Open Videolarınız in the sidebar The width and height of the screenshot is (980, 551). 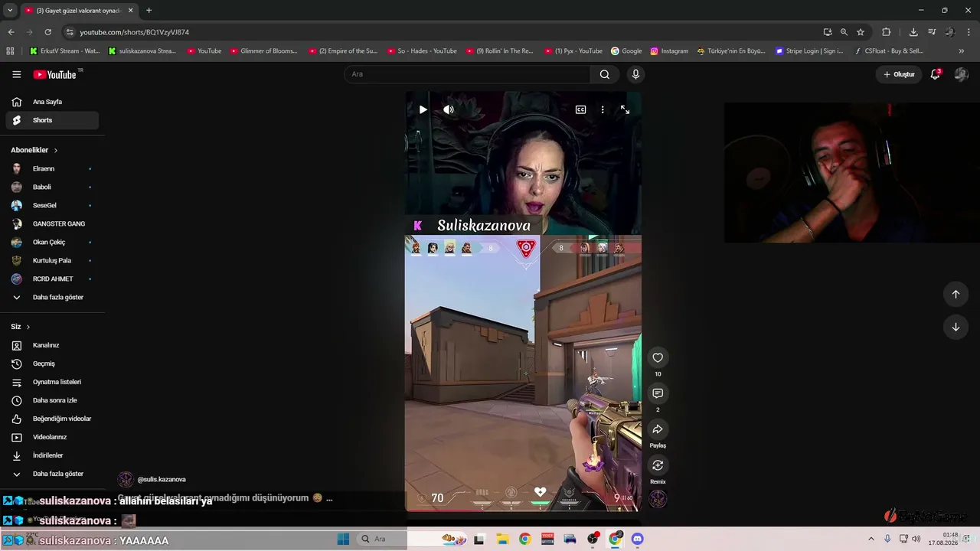click(52, 437)
